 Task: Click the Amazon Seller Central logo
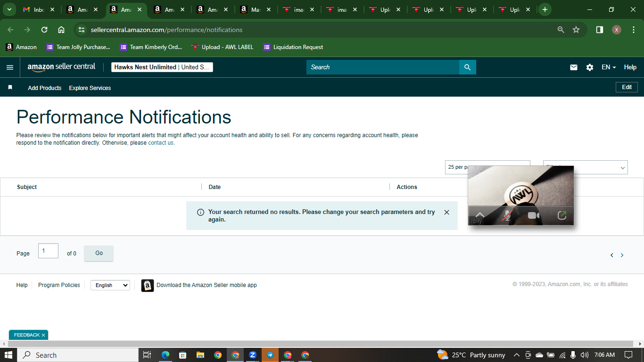pos(61,67)
